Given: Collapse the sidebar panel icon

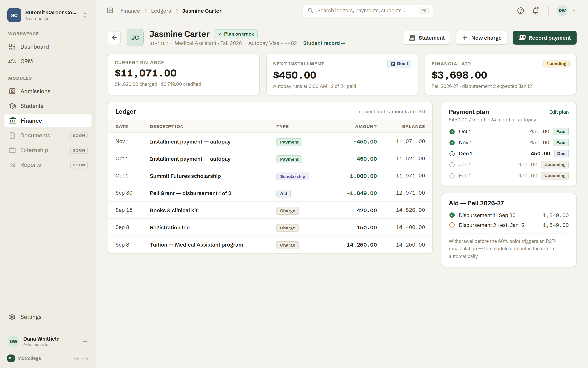Looking at the screenshot, I should 110,10.
